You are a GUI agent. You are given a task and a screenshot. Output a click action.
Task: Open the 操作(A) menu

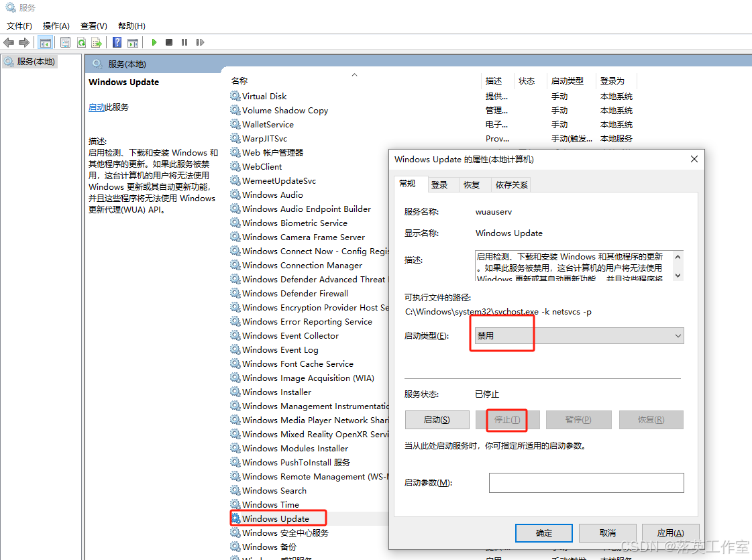56,26
